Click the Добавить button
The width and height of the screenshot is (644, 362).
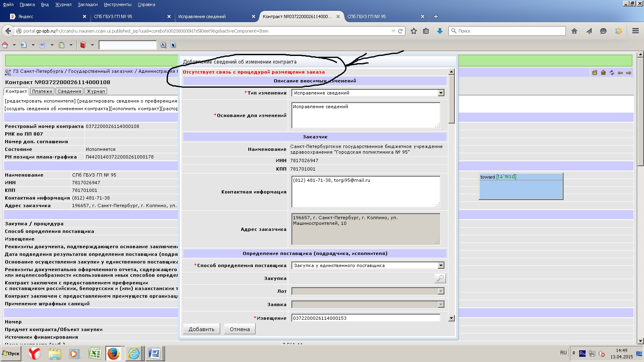(x=202, y=329)
